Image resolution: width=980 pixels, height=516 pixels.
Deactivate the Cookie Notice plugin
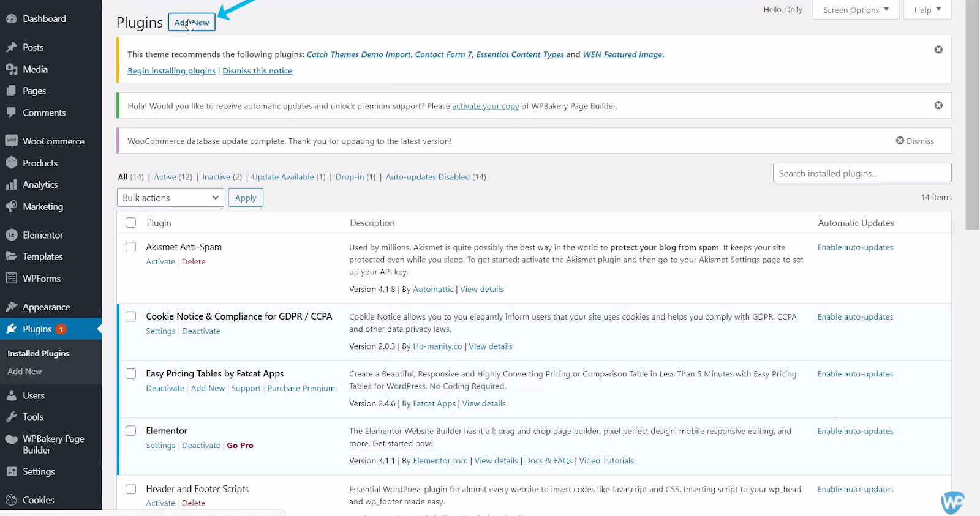(201, 331)
